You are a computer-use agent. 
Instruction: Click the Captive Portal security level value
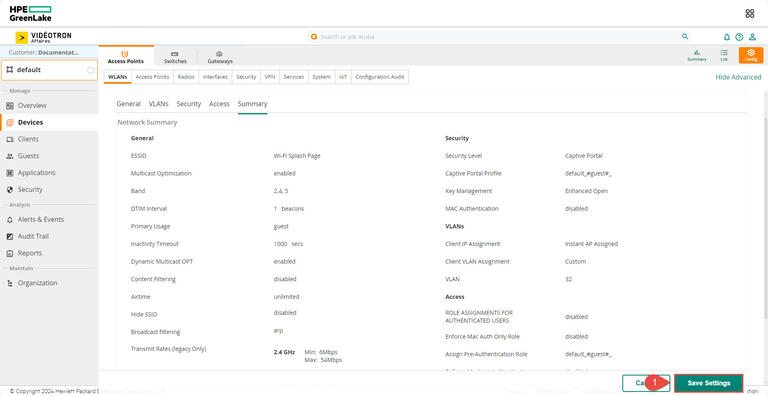(x=583, y=156)
